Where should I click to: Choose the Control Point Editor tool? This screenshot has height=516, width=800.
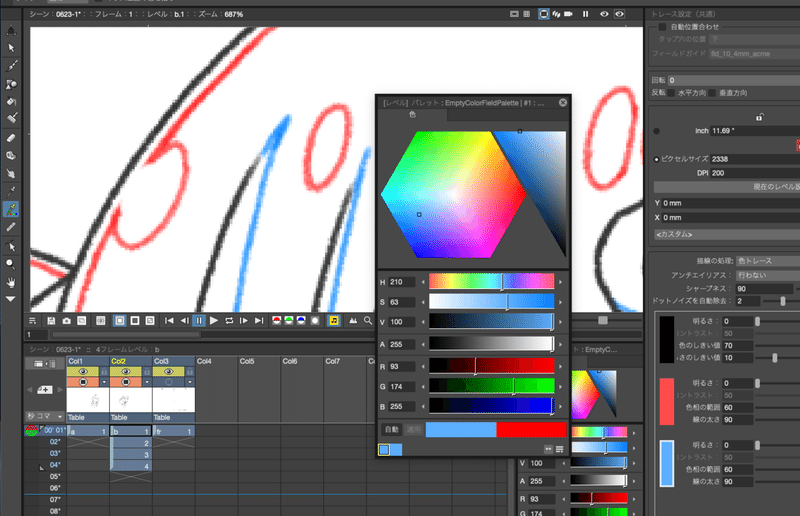click(x=11, y=246)
